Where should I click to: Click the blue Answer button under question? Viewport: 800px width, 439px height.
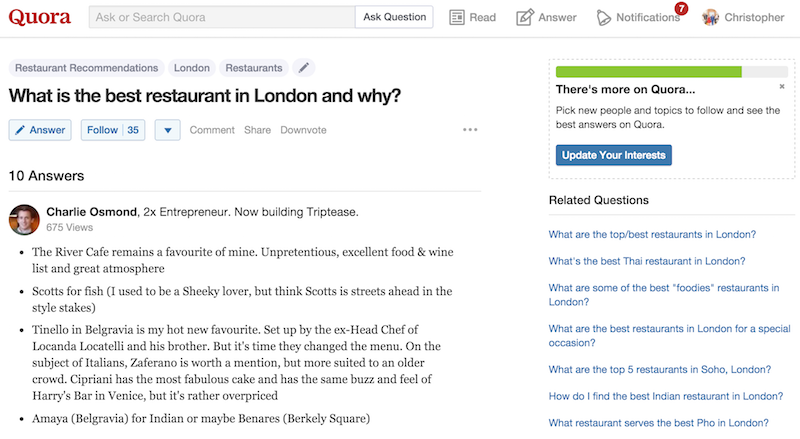click(x=39, y=130)
